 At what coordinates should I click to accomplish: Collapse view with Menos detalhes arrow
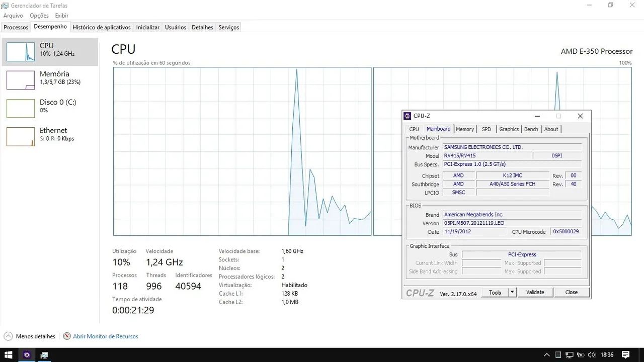pos(9,336)
